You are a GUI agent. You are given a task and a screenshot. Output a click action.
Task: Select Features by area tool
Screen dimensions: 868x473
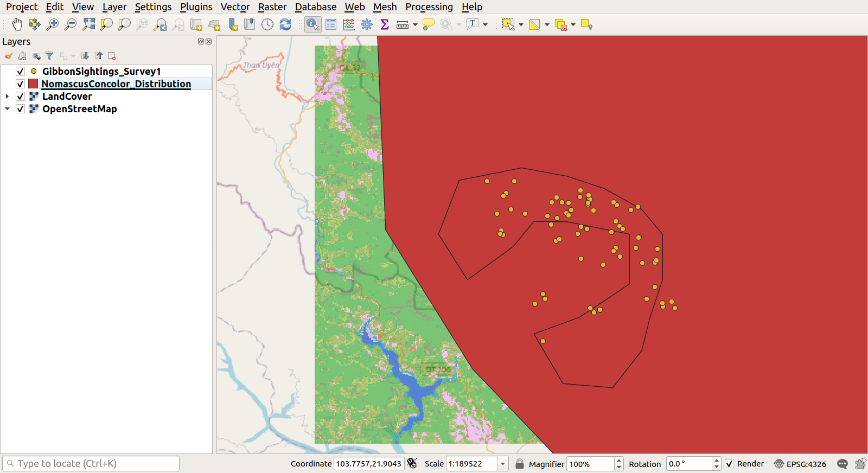pyautogui.click(x=508, y=24)
